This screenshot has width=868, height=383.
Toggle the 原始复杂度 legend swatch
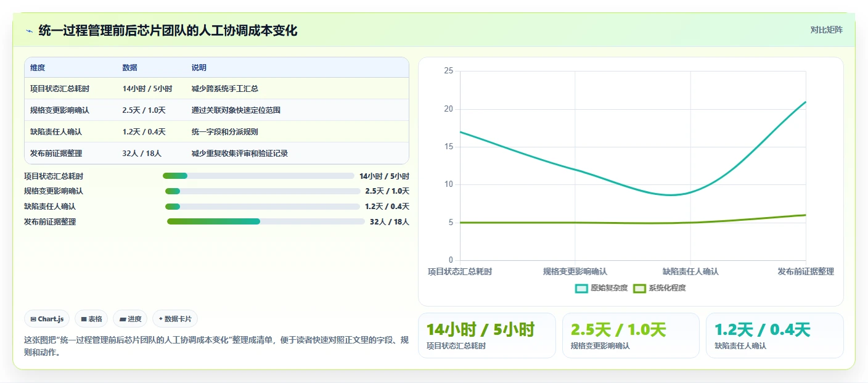click(x=581, y=288)
